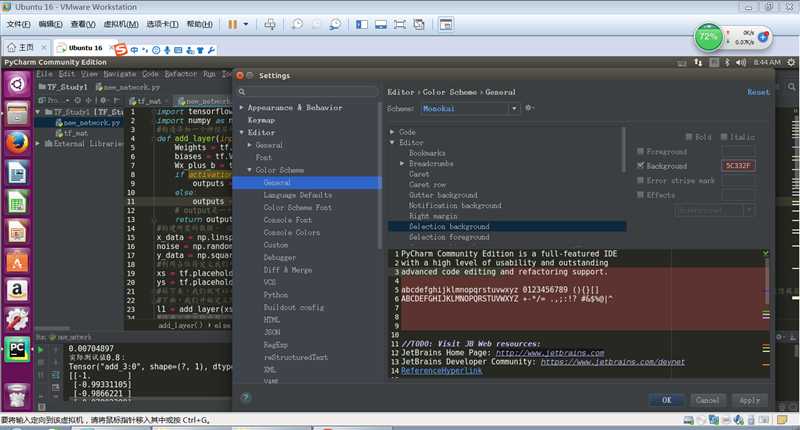Send Ctrl+Alt+Del via VMware toolbar icon
This screenshot has width=800, height=430.
(x=270, y=24)
